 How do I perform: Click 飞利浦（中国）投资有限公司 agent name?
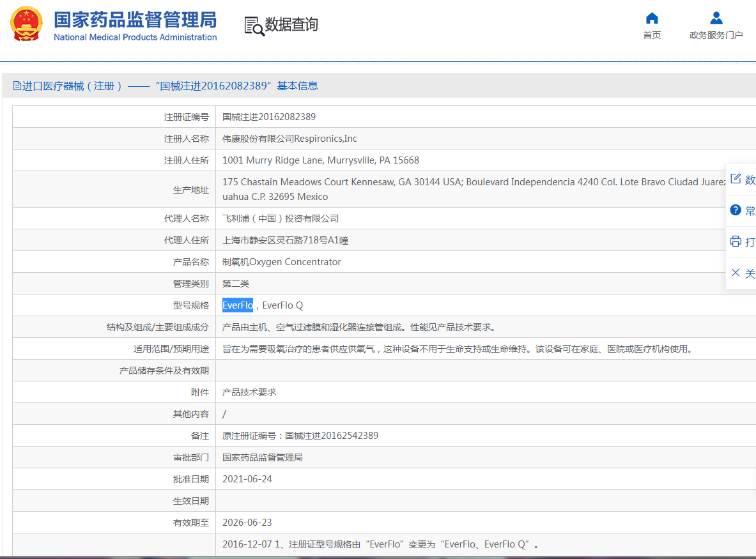click(x=281, y=218)
